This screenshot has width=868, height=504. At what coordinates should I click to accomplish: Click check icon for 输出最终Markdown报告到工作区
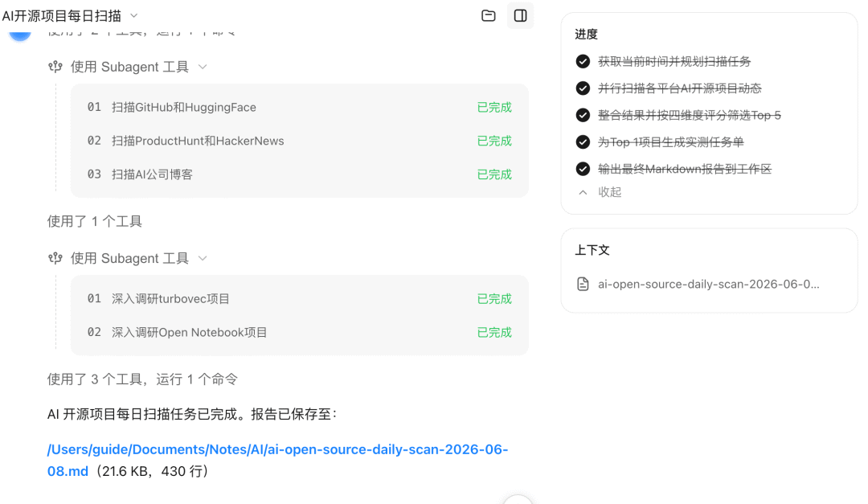pos(583,168)
